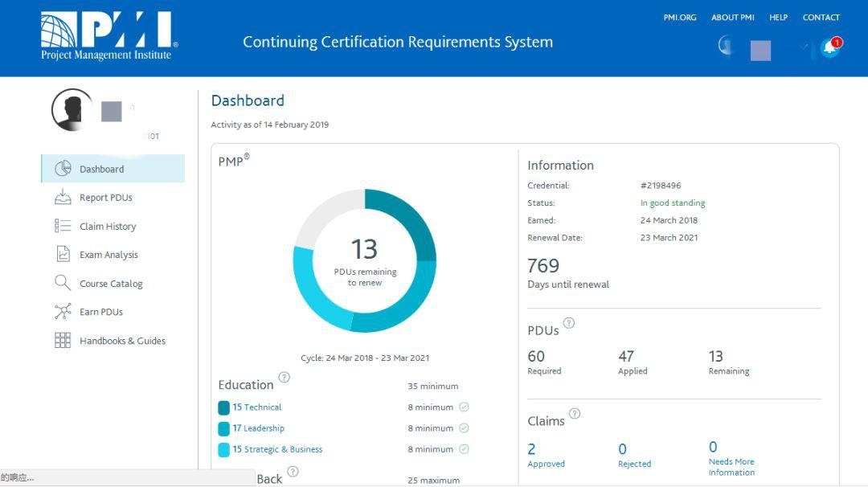Click the Course Catalog magnifier icon
Image resolution: width=868 pixels, height=487 pixels.
(63, 284)
